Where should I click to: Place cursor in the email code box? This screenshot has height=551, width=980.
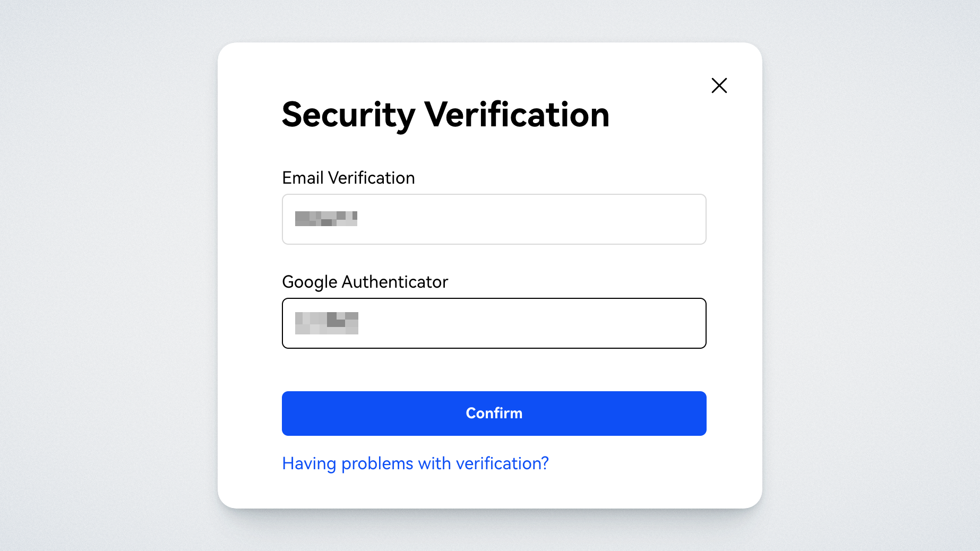point(531,219)
